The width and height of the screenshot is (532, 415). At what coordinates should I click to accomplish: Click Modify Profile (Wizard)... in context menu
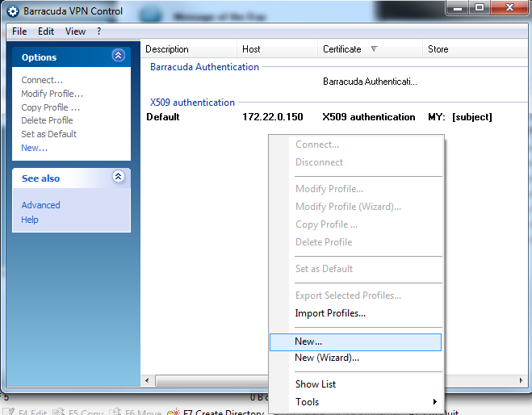[355, 207]
